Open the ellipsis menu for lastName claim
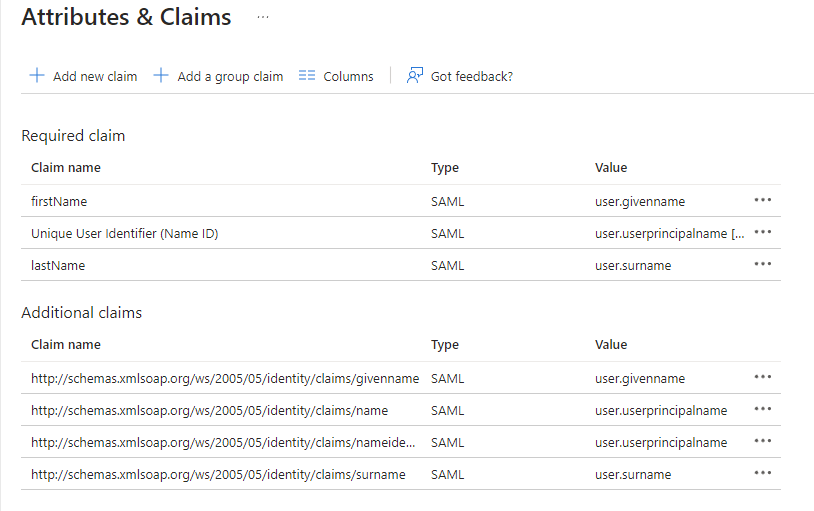The image size is (814, 511). (763, 264)
